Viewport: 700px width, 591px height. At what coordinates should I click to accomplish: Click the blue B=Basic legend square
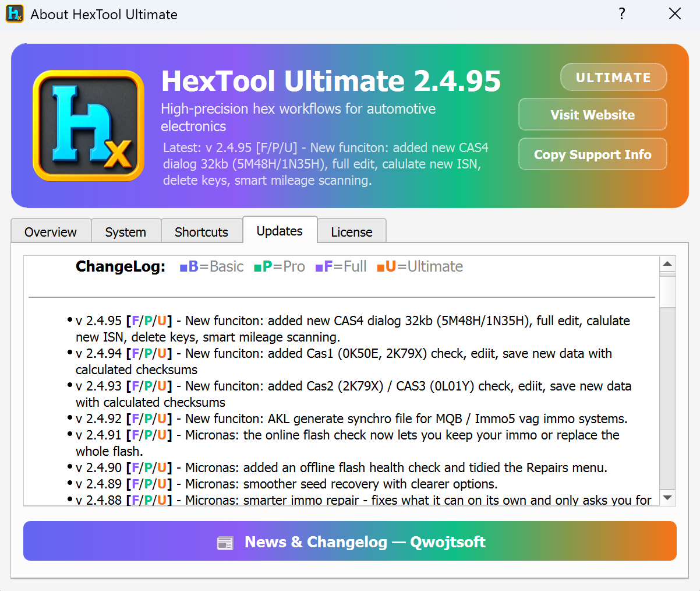pyautogui.click(x=183, y=268)
